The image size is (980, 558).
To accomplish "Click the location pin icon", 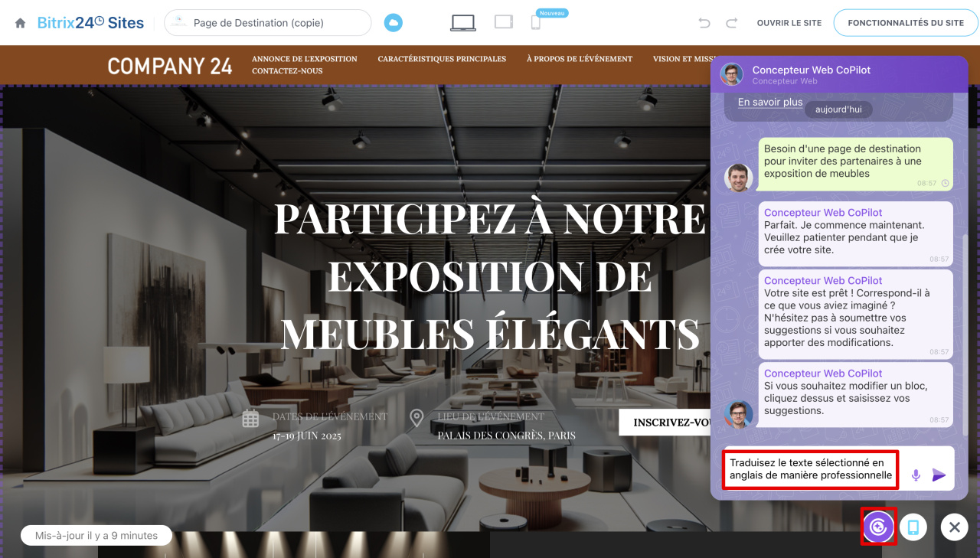I will tap(416, 418).
